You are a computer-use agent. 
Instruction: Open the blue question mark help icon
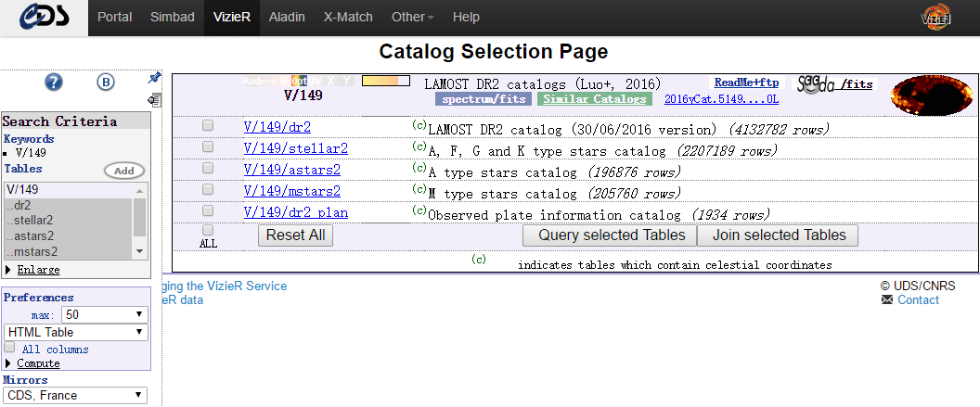coord(54,83)
